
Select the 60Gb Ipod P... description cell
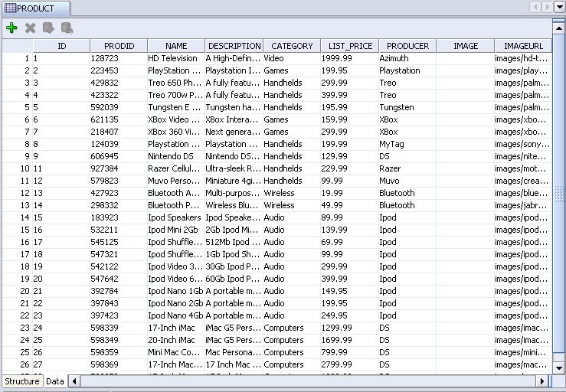(x=234, y=279)
